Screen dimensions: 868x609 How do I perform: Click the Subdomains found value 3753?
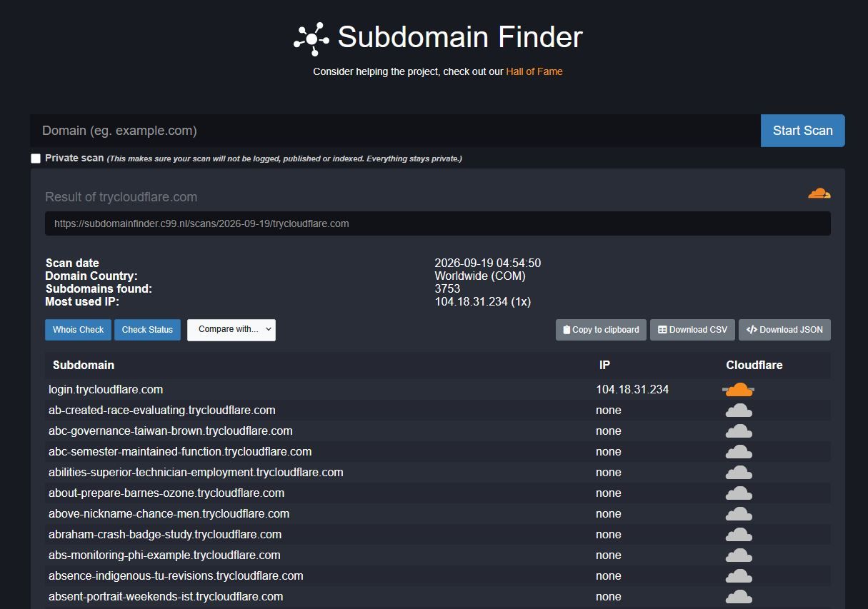[x=447, y=289]
